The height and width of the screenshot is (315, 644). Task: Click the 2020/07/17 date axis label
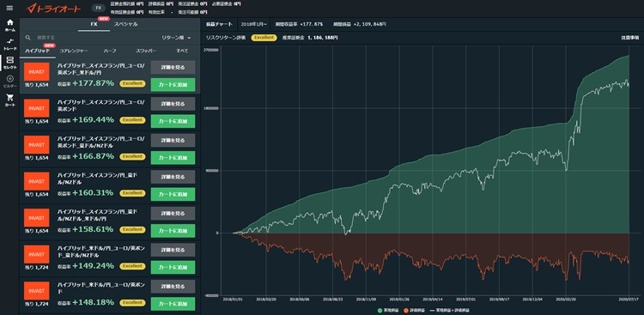629,300
